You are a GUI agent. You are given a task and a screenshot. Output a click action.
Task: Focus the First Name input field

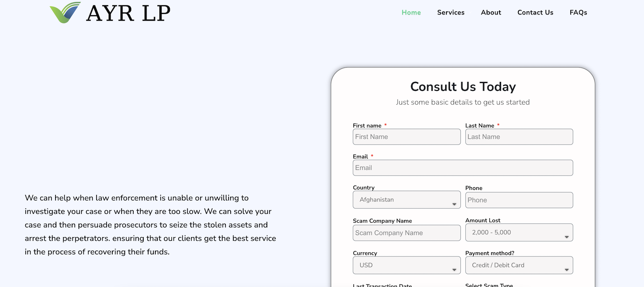[407, 137]
